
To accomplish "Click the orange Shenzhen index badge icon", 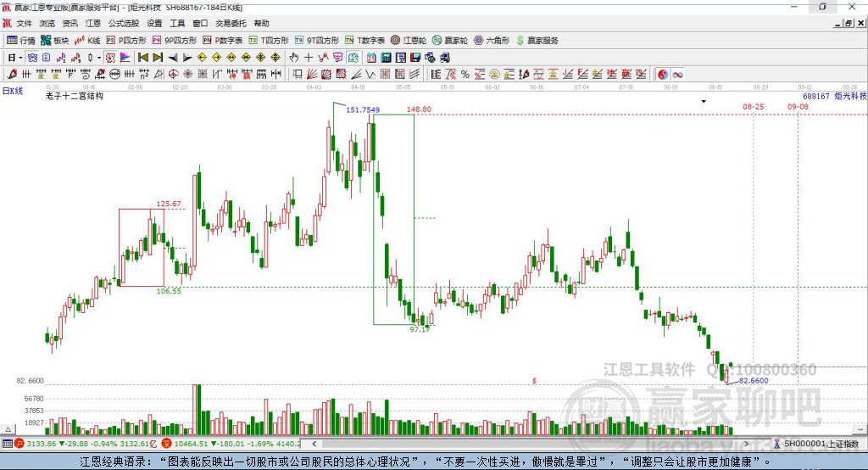I will [166, 444].
